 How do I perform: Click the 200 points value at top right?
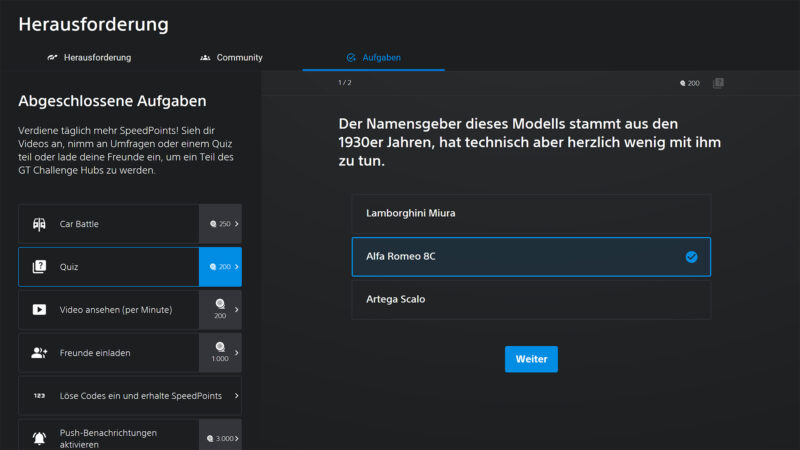693,83
